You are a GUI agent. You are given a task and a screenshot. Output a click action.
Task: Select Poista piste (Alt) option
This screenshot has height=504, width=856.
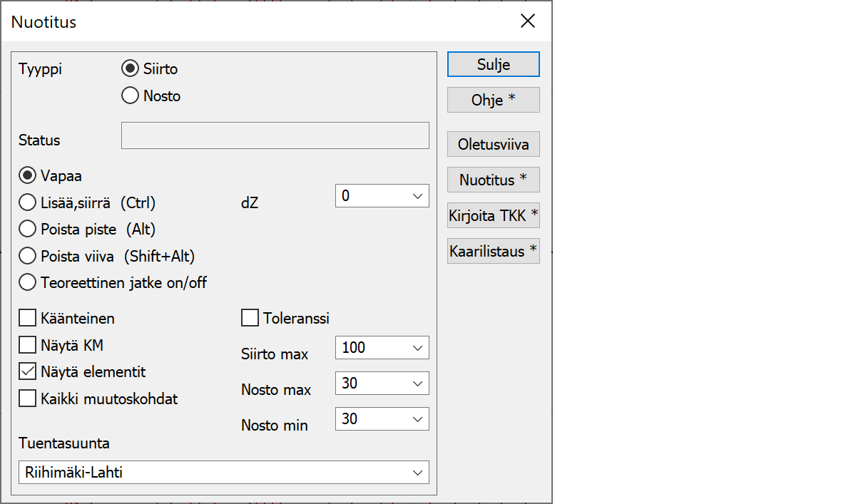point(28,229)
